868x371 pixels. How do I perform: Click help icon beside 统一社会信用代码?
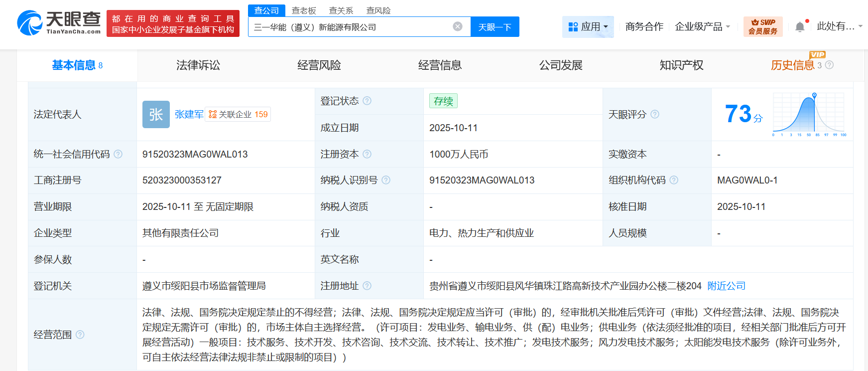[118, 154]
